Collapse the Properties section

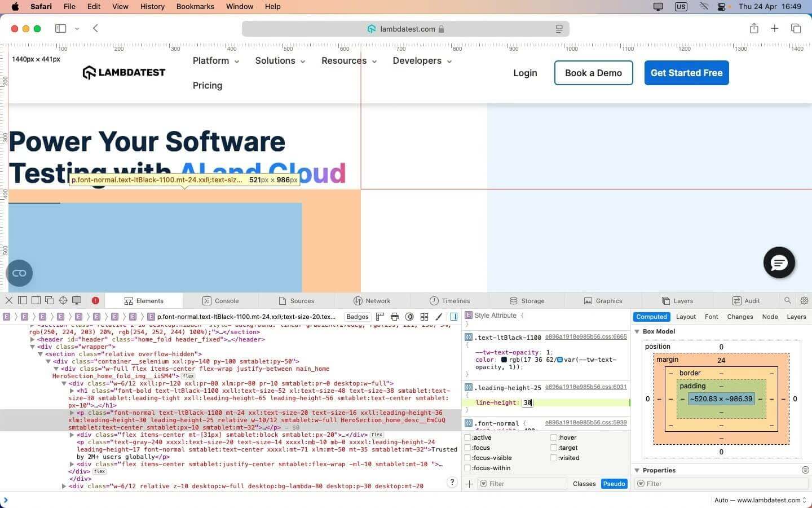tap(637, 470)
